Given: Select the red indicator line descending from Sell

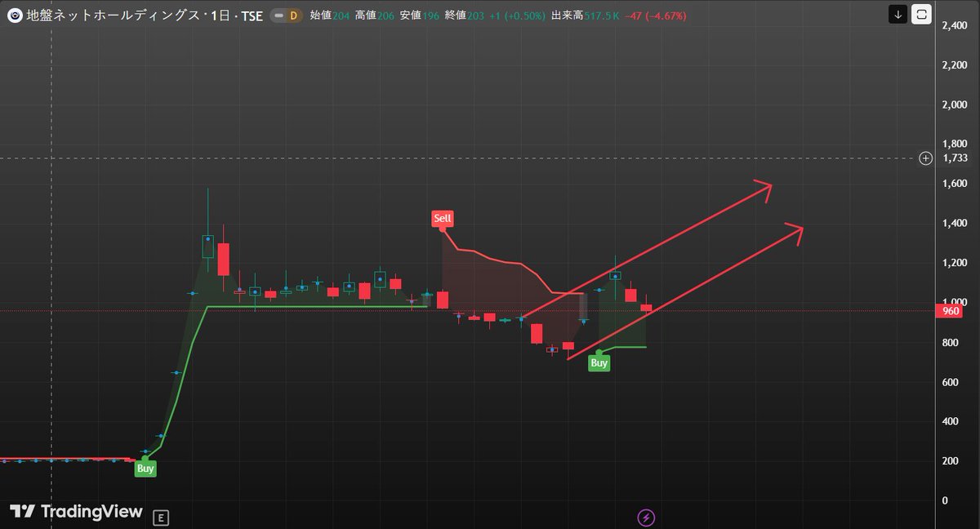Looking at the screenshot, I should click(x=506, y=261).
